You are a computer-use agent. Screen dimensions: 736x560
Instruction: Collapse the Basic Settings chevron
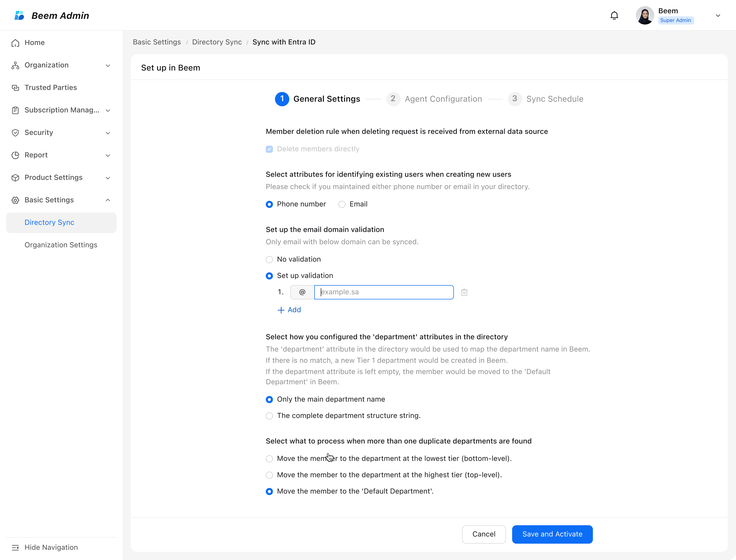[108, 200]
